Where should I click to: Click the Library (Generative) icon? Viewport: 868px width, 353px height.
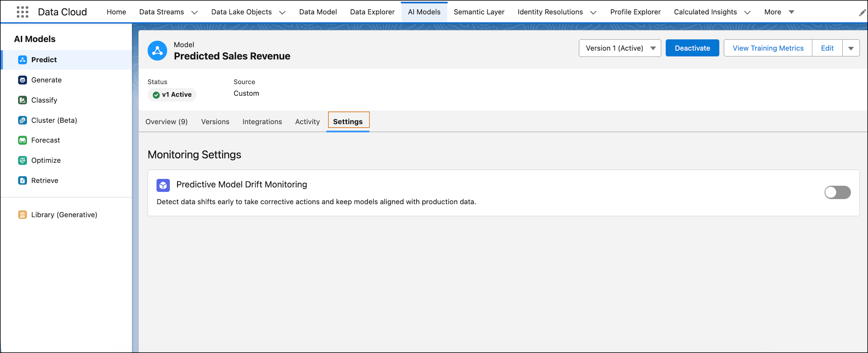coord(22,215)
